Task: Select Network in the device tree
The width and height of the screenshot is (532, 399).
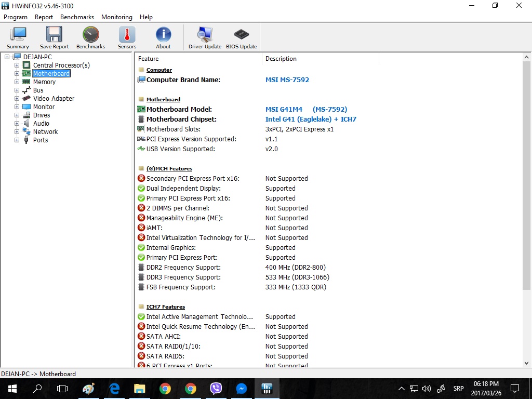Action: [x=45, y=132]
